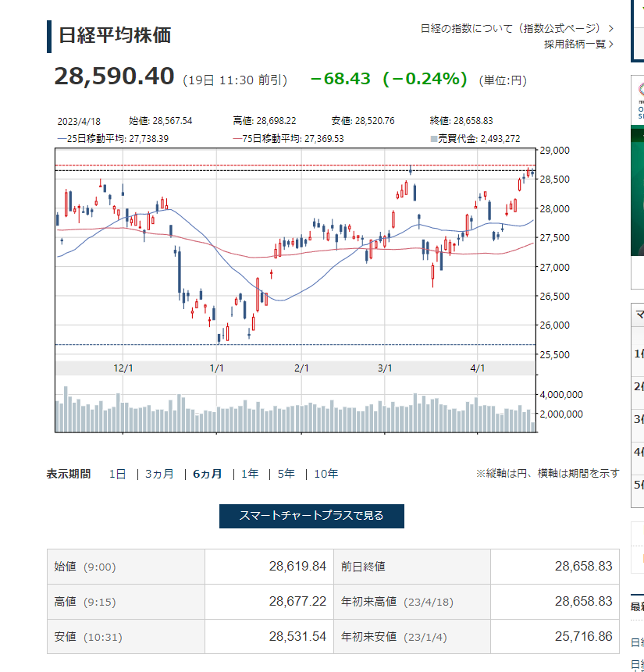The width and height of the screenshot is (644, 672).
Task: Click the 1/1 date on the chart axis
Action: coord(216,368)
